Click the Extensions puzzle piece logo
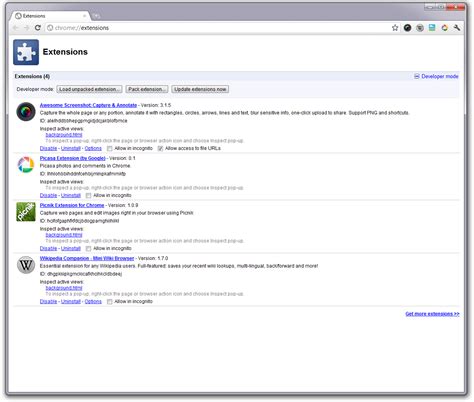The width and height of the screenshot is (474, 402). point(26,52)
